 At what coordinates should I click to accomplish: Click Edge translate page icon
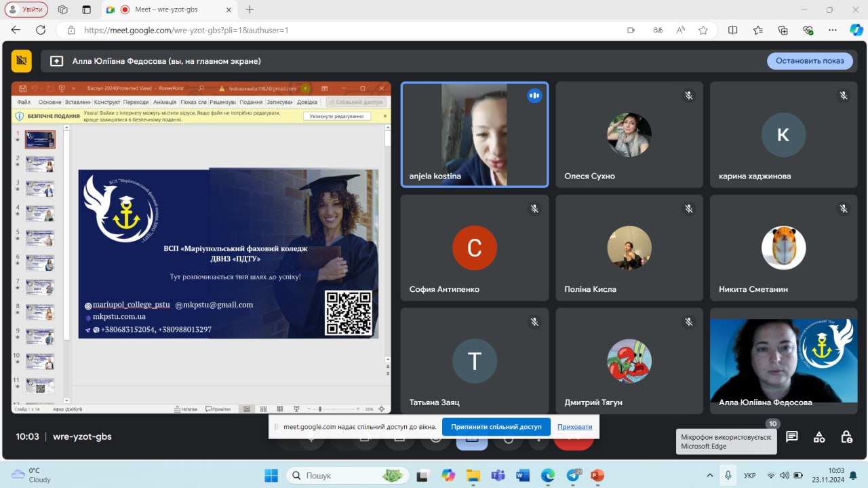pyautogui.click(x=657, y=30)
